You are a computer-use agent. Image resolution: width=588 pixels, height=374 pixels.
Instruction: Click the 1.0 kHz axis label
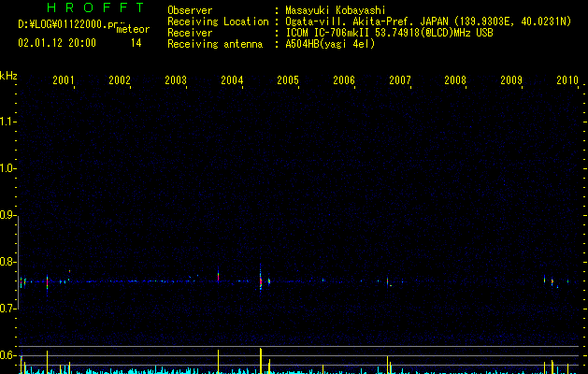7,168
